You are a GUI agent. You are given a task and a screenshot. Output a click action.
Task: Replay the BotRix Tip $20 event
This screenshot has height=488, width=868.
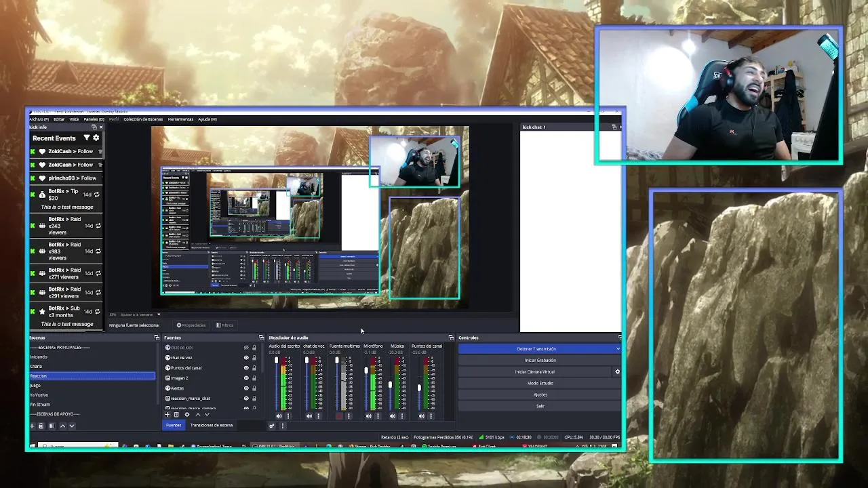97,195
